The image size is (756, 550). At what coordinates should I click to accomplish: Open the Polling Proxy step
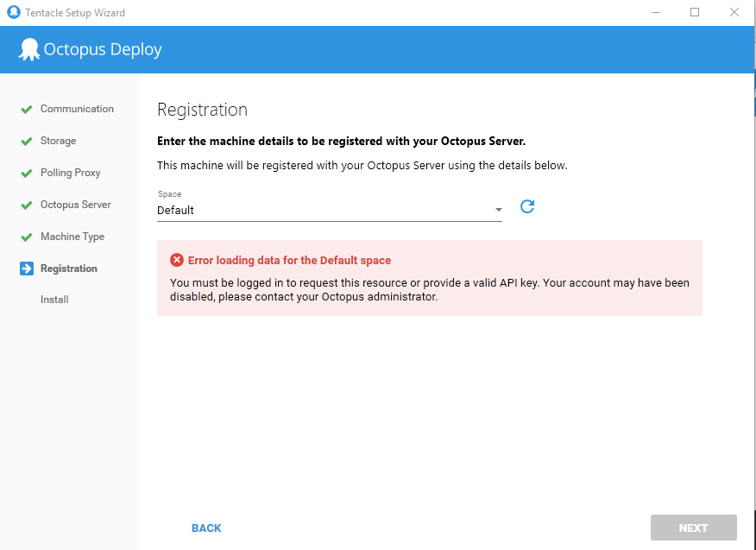pyautogui.click(x=71, y=173)
